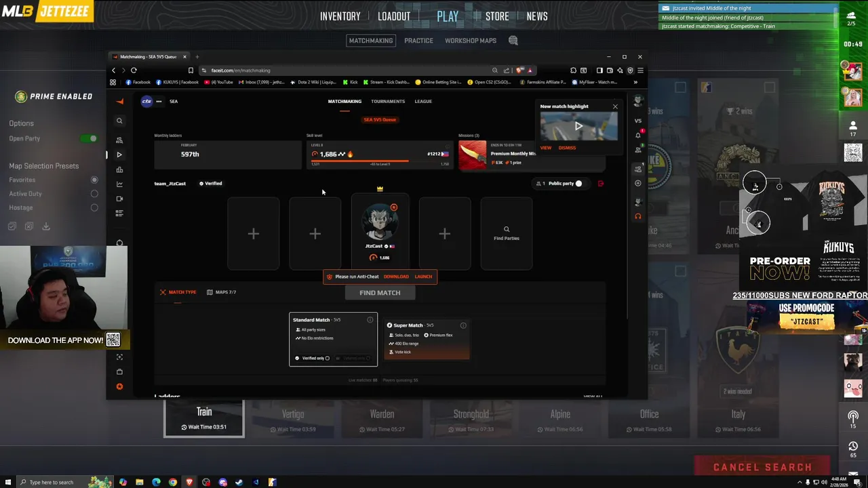Switch to PRACTICE mode in CS2
Viewport: 868px width, 488px height.
click(418, 41)
